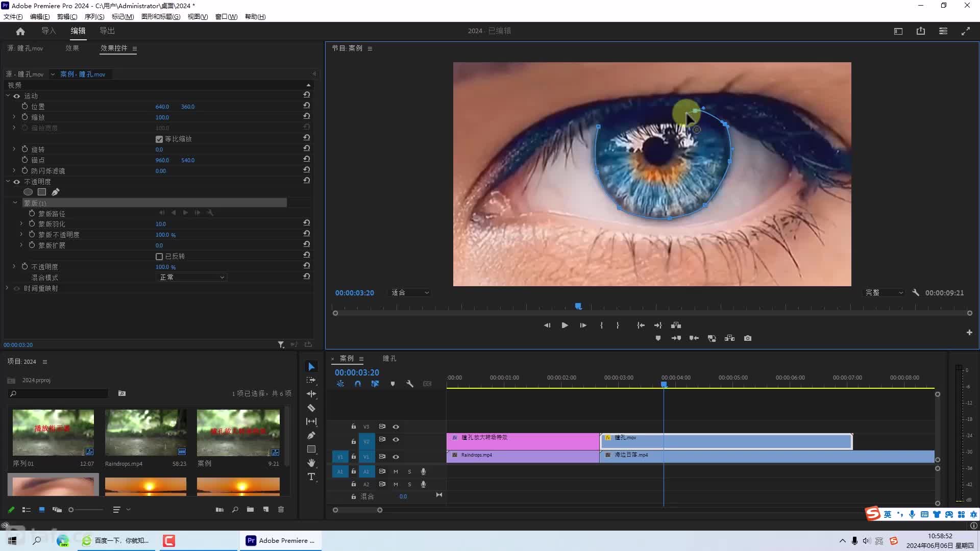Open timeline display settings wrench
This screenshot has height=551, width=980.
[410, 384]
